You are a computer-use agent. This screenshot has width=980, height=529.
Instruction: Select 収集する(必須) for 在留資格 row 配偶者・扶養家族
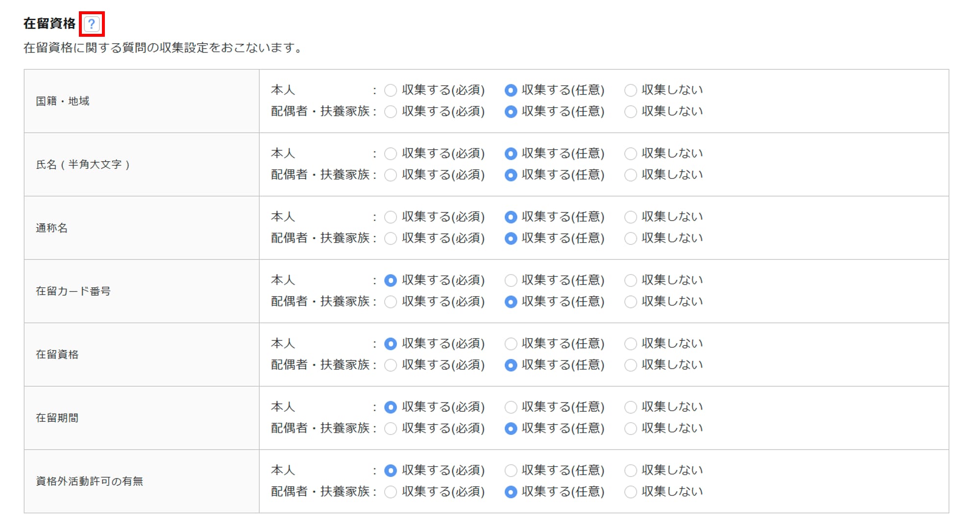[x=391, y=365]
